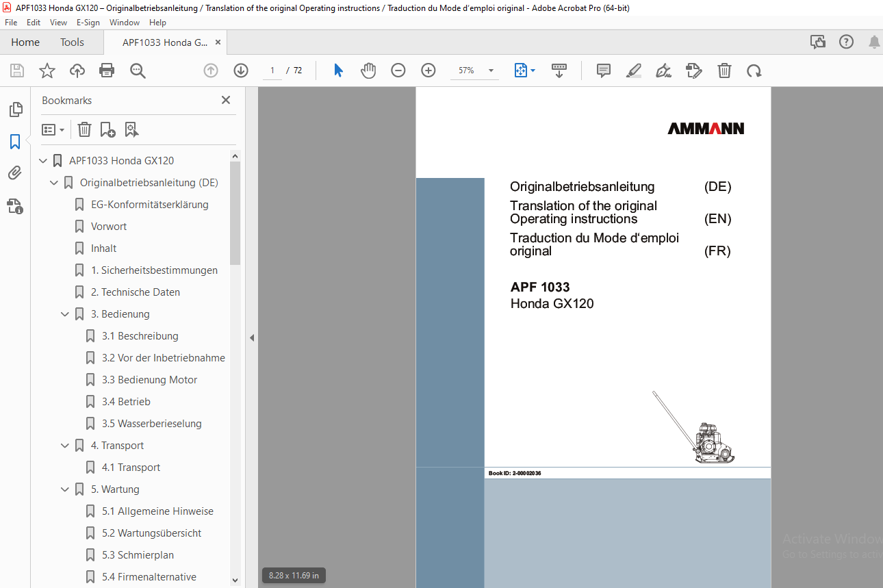
Task: Open the bookmarks options dropdown menu
Action: 53,129
